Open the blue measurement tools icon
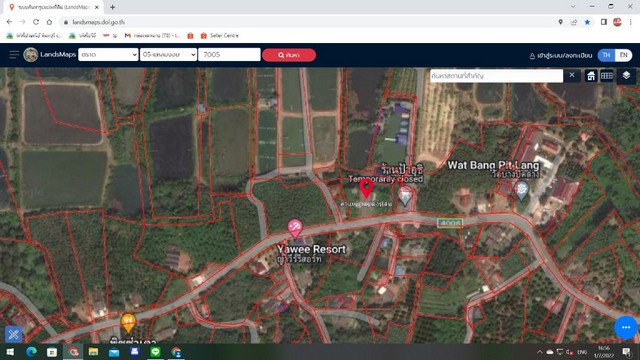This screenshot has width=640, height=360. pos(13,334)
